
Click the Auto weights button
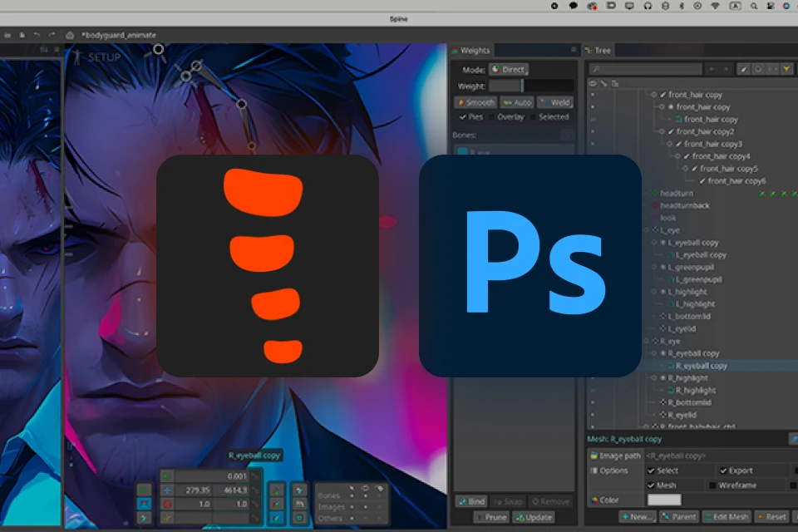[517, 102]
